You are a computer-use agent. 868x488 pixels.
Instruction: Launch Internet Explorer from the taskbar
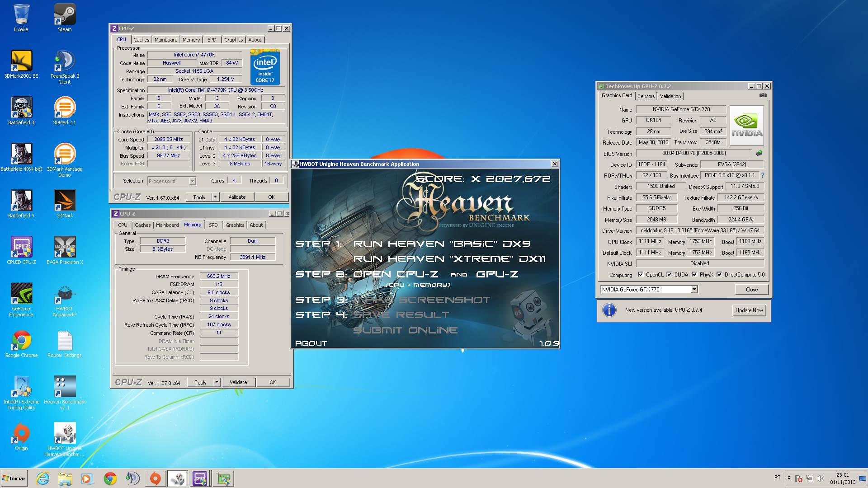[43, 479]
